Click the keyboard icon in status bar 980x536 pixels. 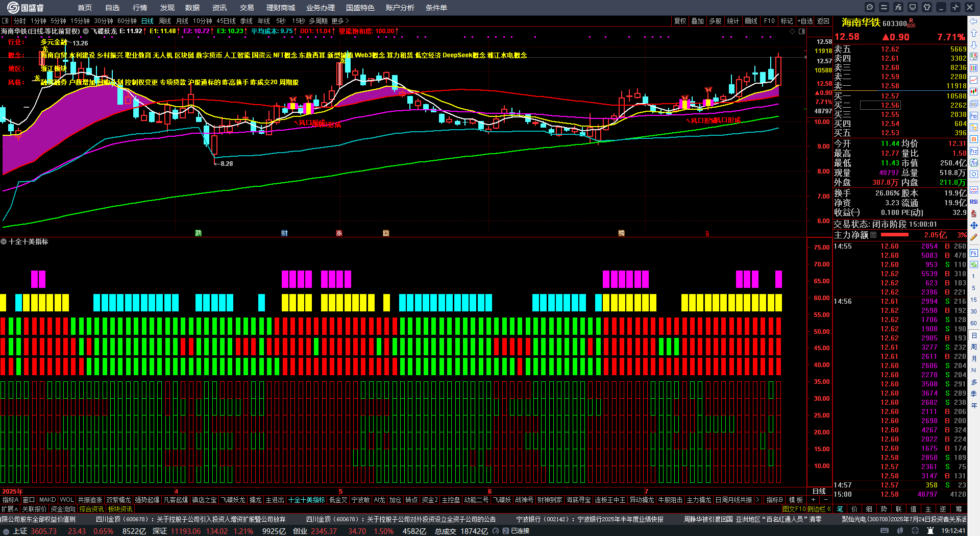[885, 531]
